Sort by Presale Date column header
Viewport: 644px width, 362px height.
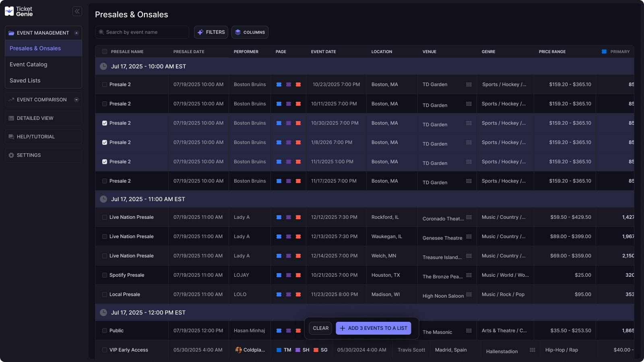coord(189,51)
